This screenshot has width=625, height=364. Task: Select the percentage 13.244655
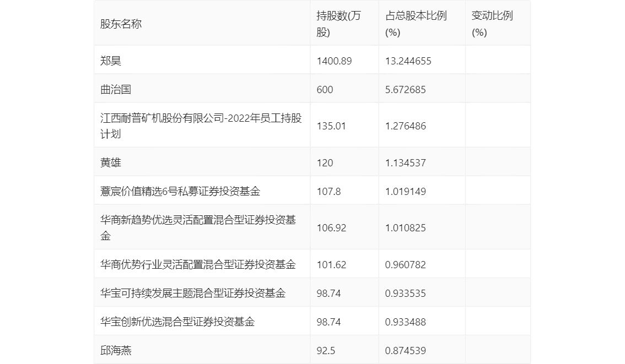pos(408,61)
